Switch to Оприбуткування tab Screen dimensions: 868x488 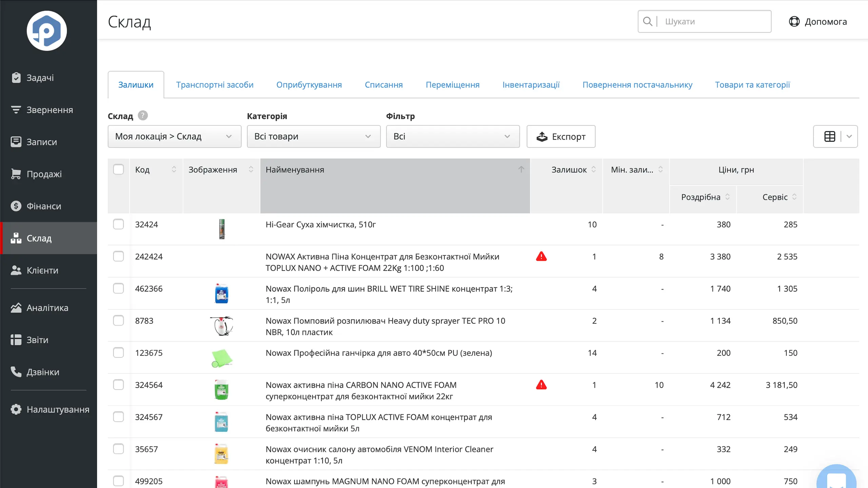tap(309, 85)
